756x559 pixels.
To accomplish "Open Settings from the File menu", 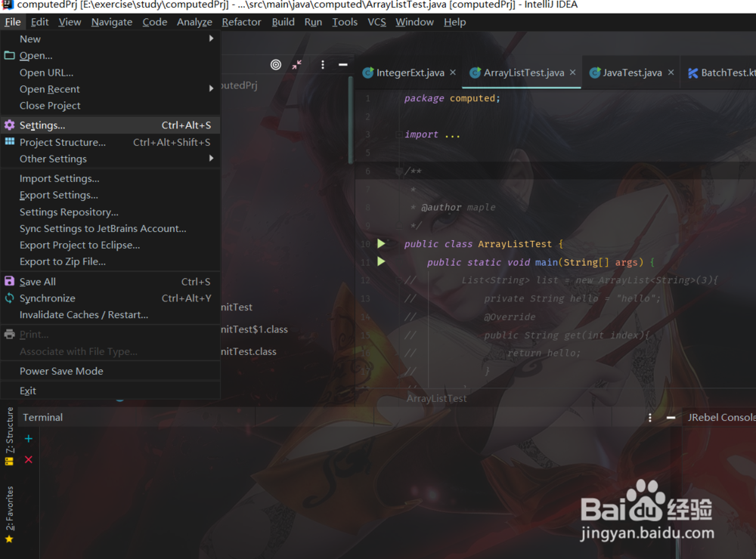I will click(110, 125).
